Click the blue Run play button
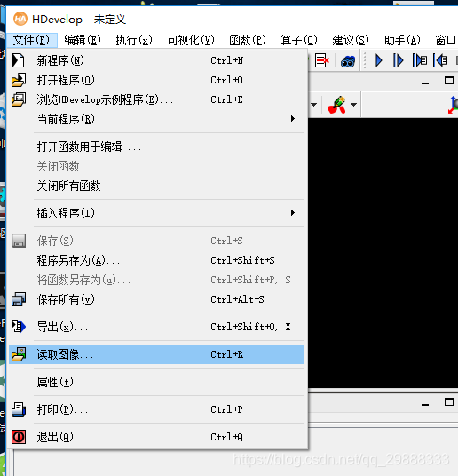The height and width of the screenshot is (476, 458). point(378,60)
